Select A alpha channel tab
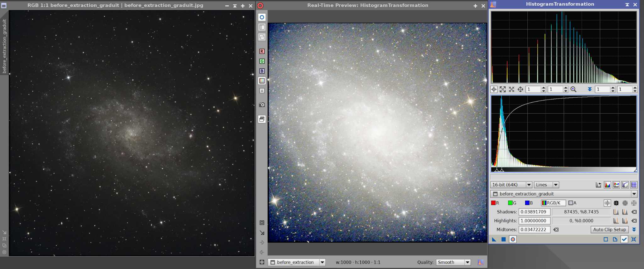The width and height of the screenshot is (644, 269). [573, 203]
